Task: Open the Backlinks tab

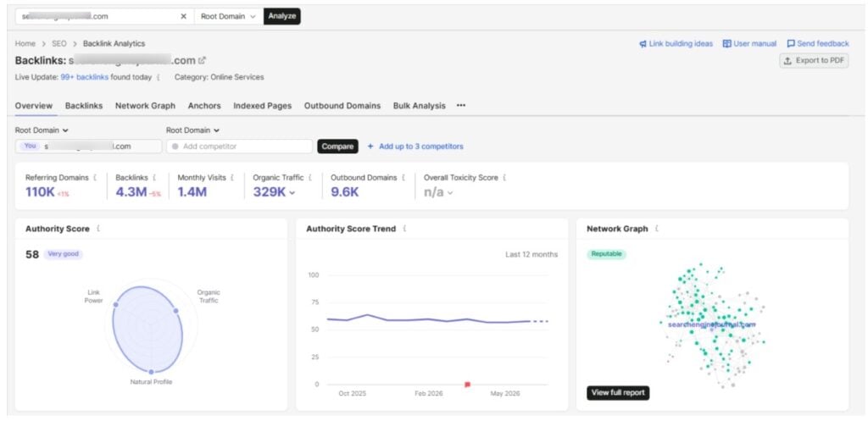Action: [x=84, y=106]
